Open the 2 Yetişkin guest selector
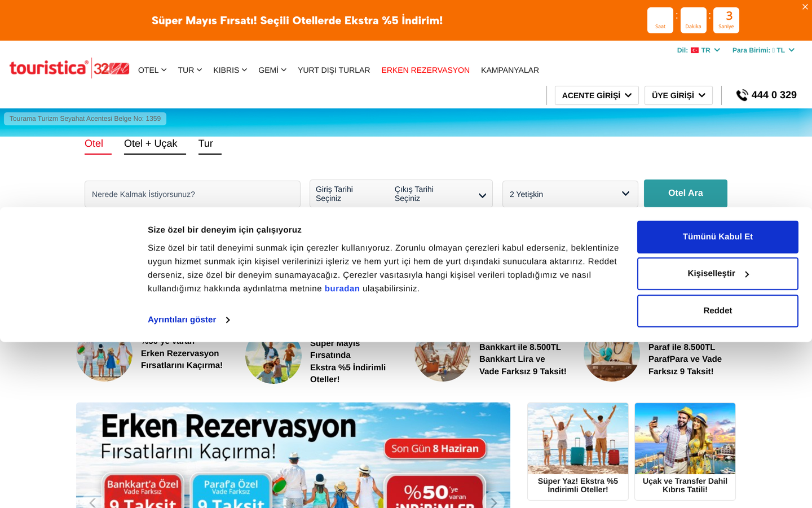 point(570,194)
